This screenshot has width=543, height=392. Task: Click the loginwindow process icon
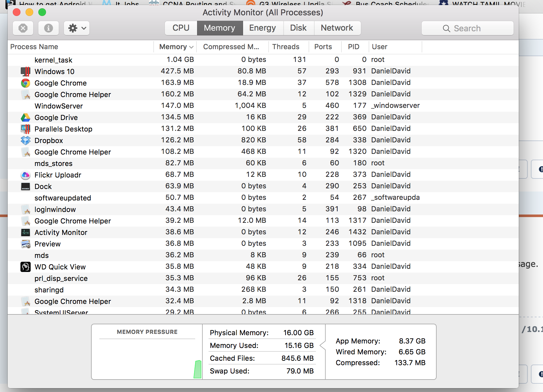click(26, 209)
